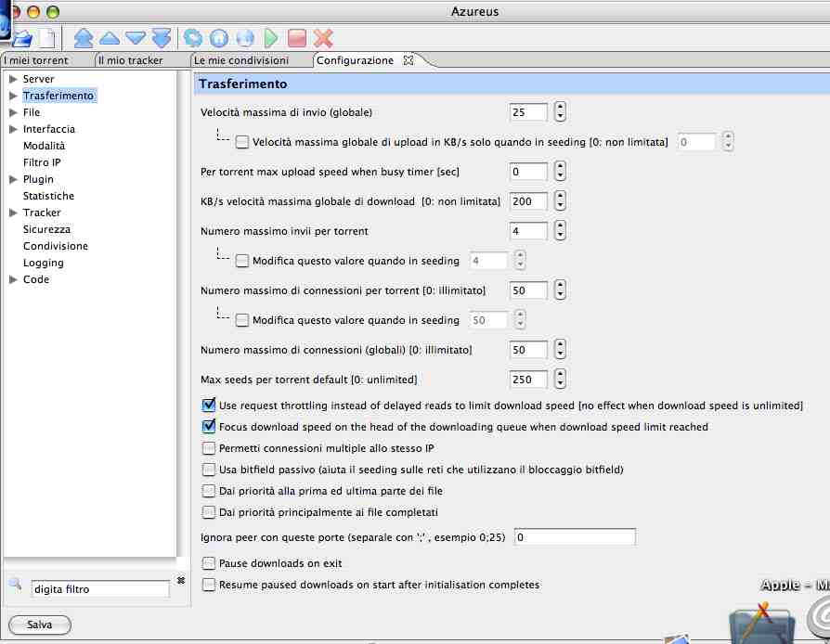Click the folder-with-pencil dock icon
Image resolution: width=830 pixels, height=644 pixels.
(762, 623)
